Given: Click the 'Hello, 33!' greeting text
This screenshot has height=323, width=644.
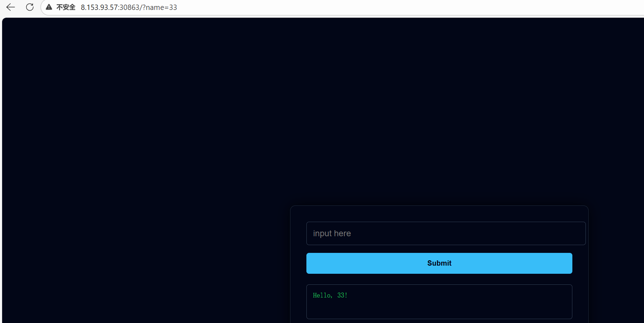Looking at the screenshot, I should (330, 295).
